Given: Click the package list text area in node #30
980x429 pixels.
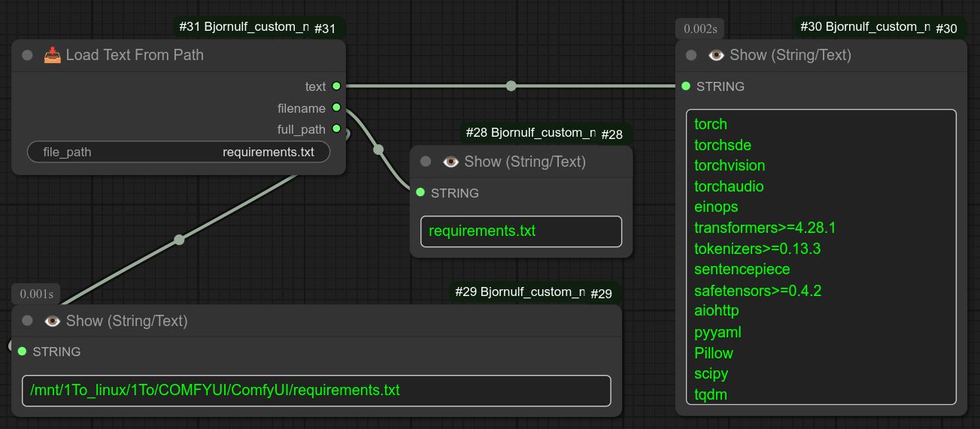Looking at the screenshot, I should 821,257.
